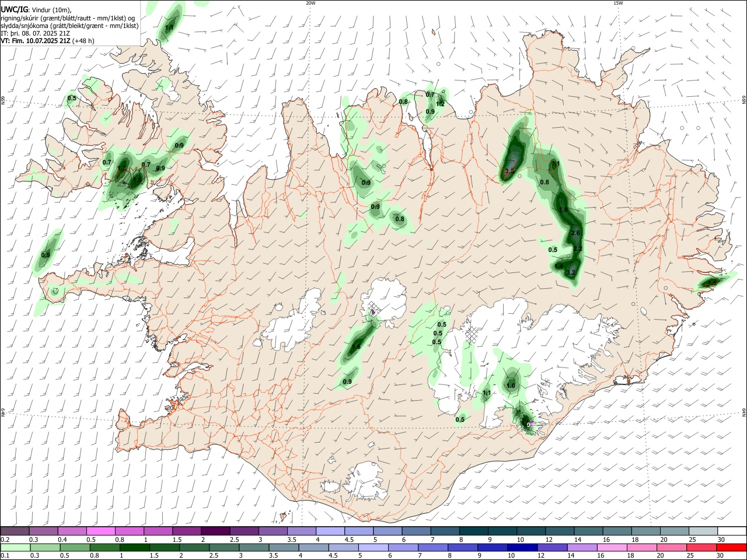The height and width of the screenshot is (560, 747).
Task: Click the 0.5 value in the Westfjords
Action: [72, 98]
